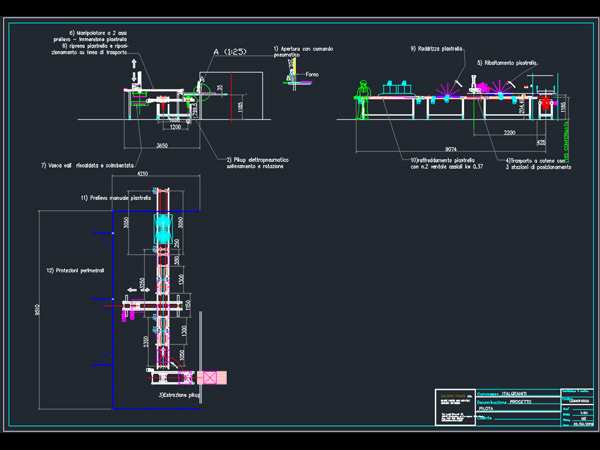This screenshot has height=450, width=600.
Task: Select the 9074 overall length dimension
Action: pos(451,149)
